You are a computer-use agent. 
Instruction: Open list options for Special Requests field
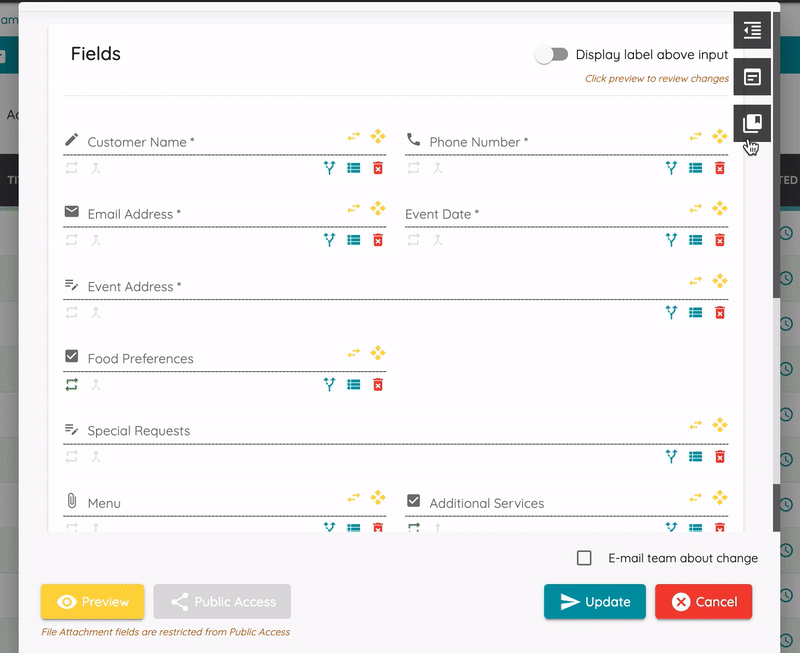click(695, 457)
